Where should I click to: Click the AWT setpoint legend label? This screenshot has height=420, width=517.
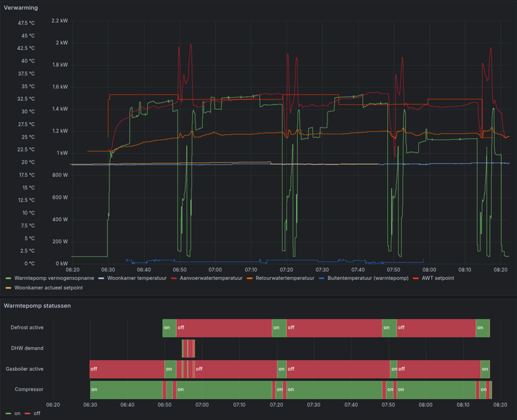[x=438, y=278]
